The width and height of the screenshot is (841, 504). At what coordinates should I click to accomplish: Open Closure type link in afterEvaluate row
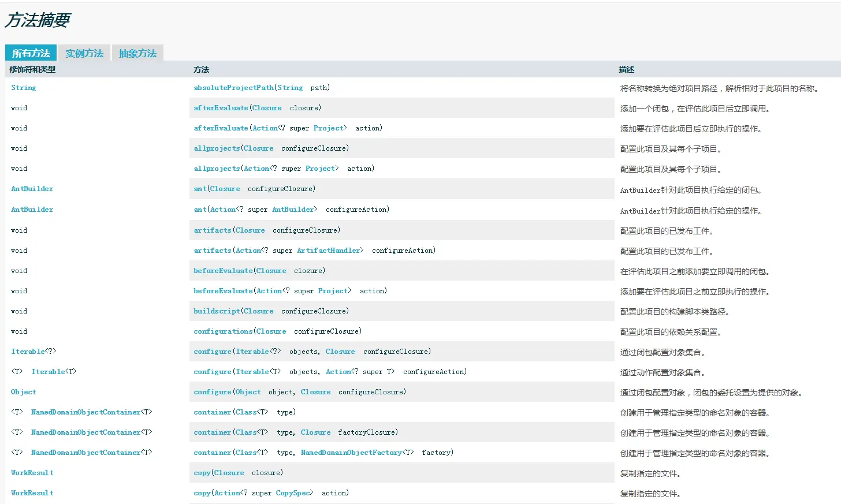tap(267, 108)
